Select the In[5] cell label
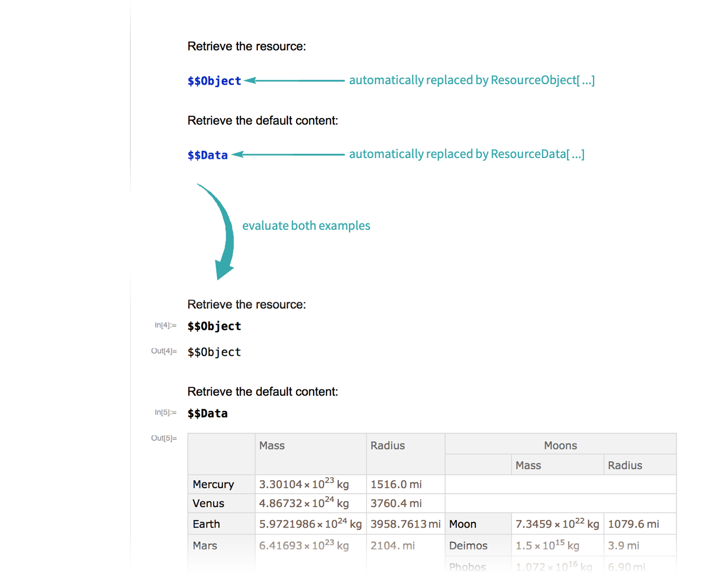This screenshot has height=588, width=723. pos(165,413)
